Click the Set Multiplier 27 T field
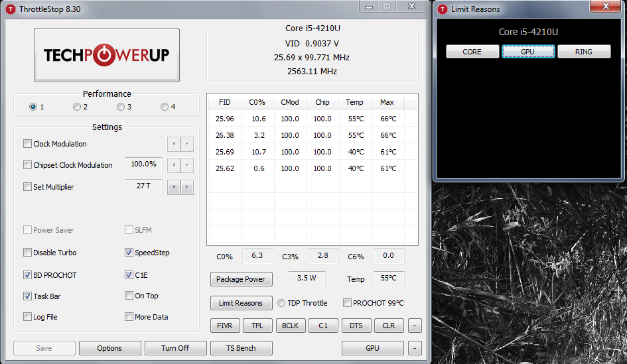627x364 pixels. click(x=143, y=186)
